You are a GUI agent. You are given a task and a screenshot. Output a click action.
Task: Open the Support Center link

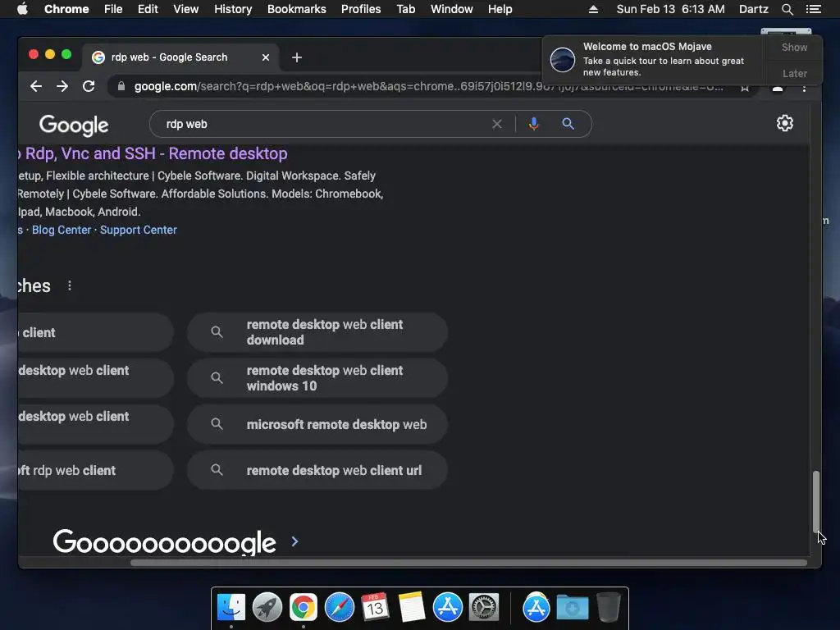click(138, 230)
